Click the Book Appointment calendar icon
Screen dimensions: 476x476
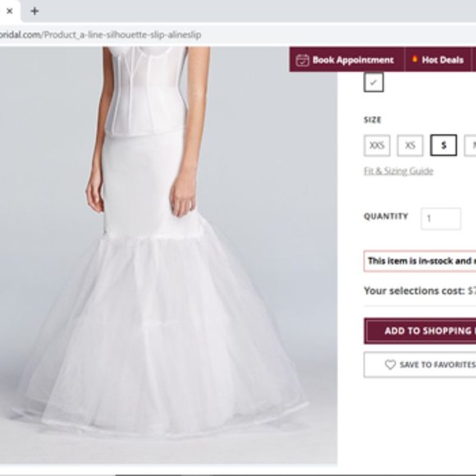302,60
